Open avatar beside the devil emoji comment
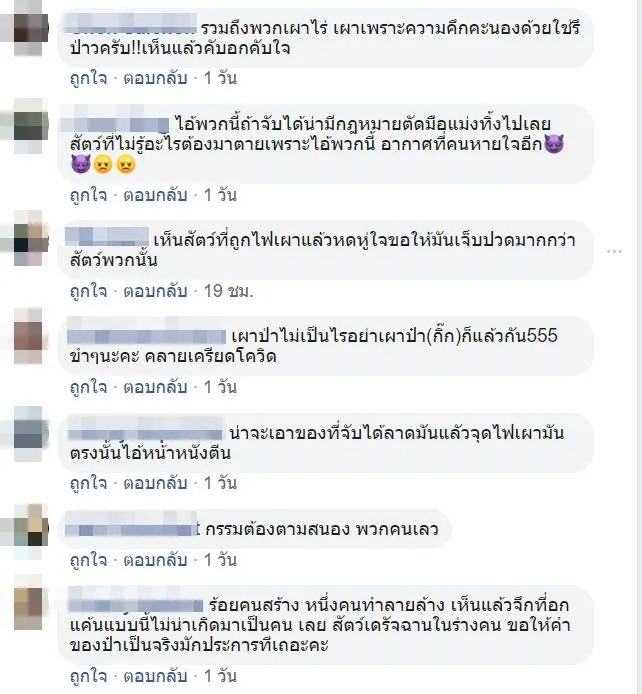642x694 pixels. pos(28,126)
